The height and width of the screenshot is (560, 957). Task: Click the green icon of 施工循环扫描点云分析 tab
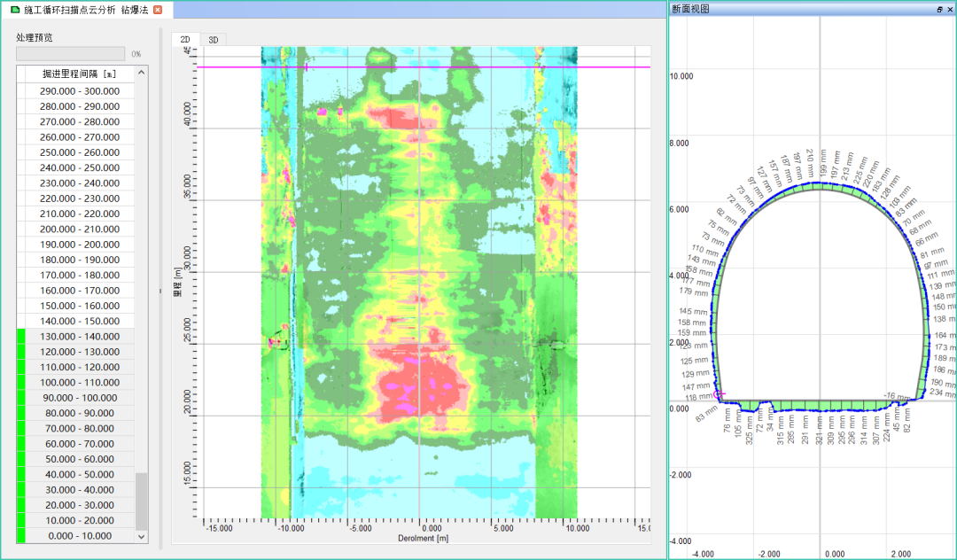pos(15,10)
